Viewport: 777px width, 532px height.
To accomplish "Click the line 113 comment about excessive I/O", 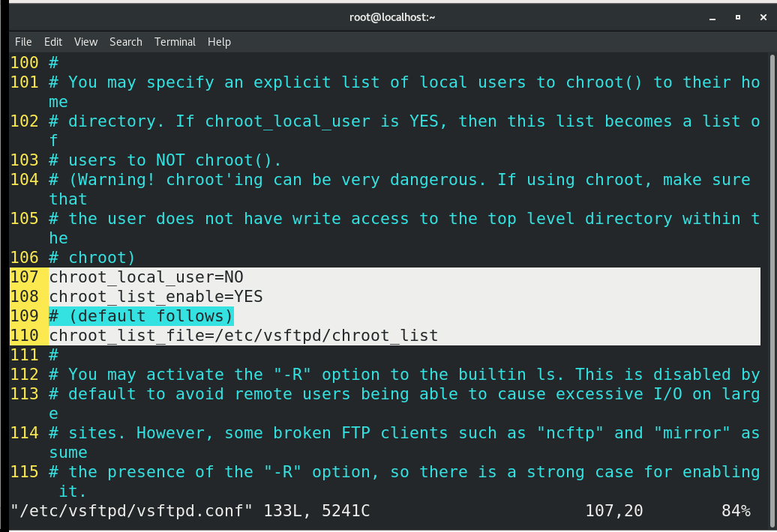I will click(x=404, y=403).
